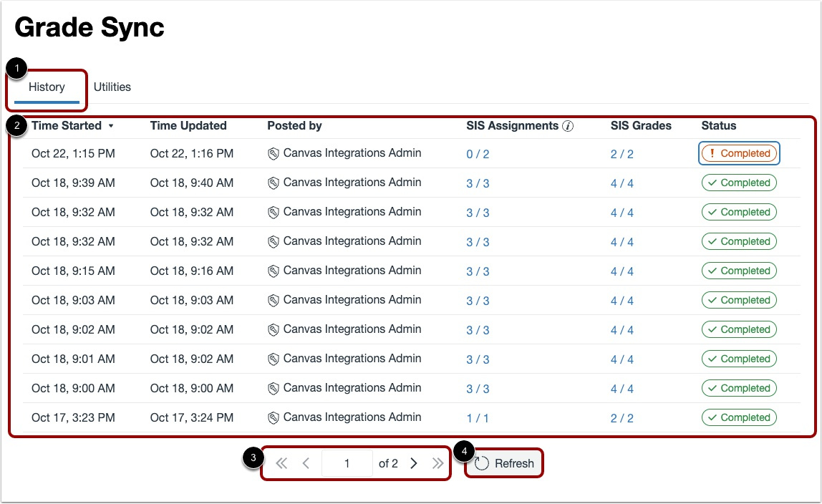Image resolution: width=822 pixels, height=504 pixels.
Task: Advance to page 2 with next chevron
Action: coord(413,463)
